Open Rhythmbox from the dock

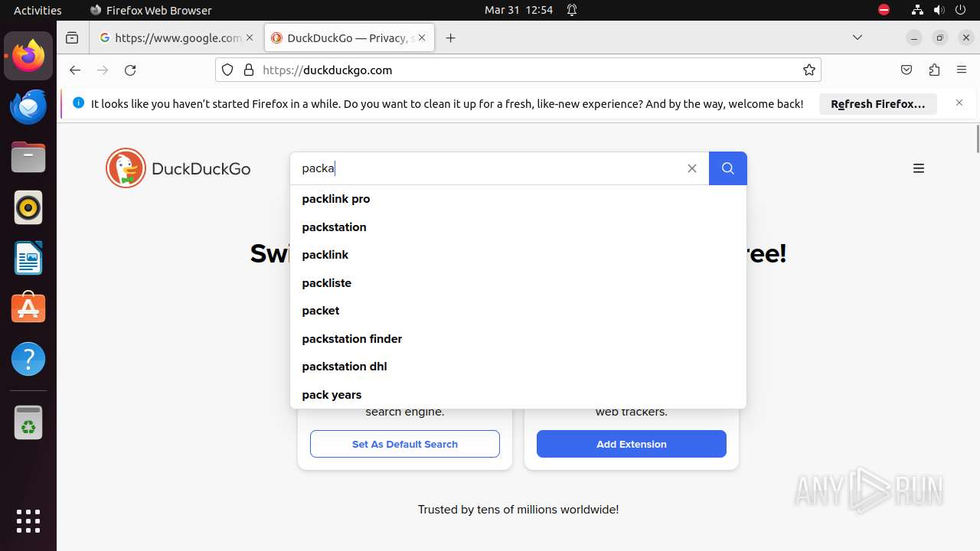28,207
